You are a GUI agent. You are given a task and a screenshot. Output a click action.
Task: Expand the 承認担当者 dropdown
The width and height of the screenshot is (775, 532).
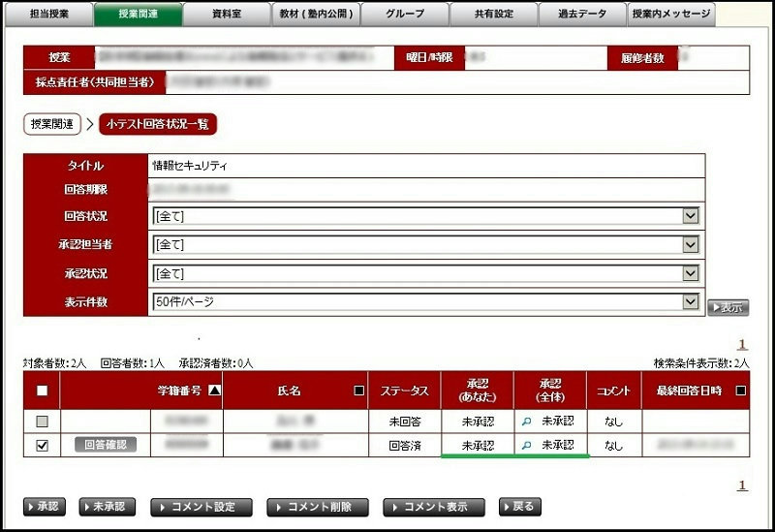click(690, 245)
